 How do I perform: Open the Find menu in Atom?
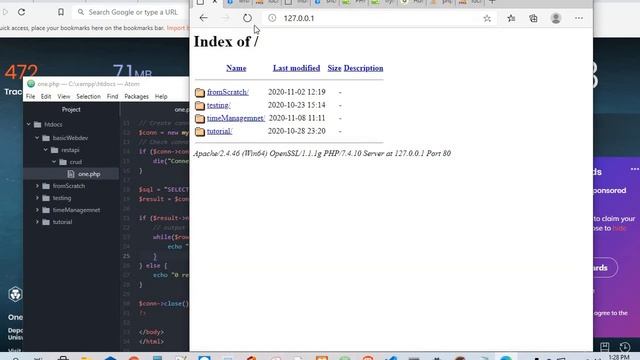click(x=112, y=96)
